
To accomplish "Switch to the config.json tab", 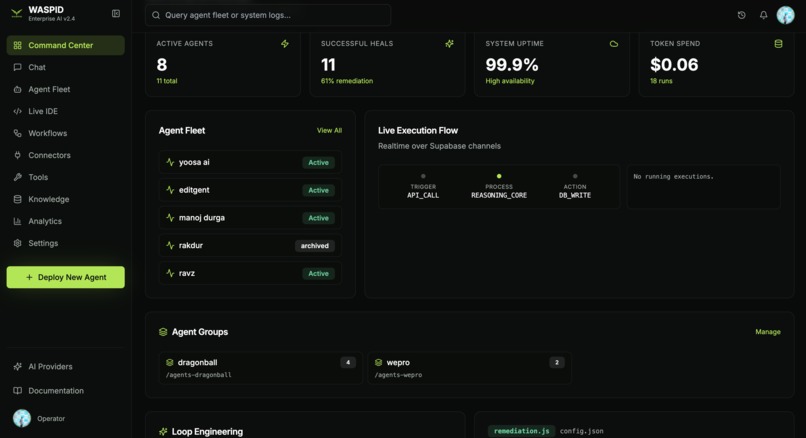I will coord(581,431).
